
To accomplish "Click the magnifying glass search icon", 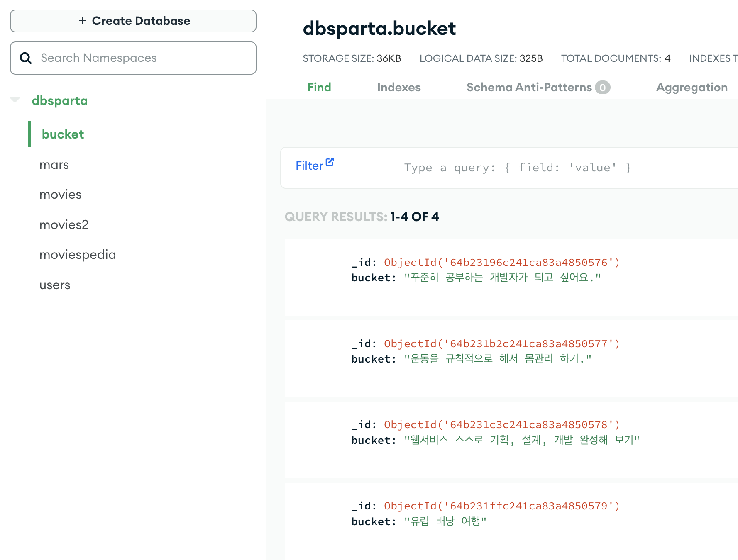I will point(26,58).
